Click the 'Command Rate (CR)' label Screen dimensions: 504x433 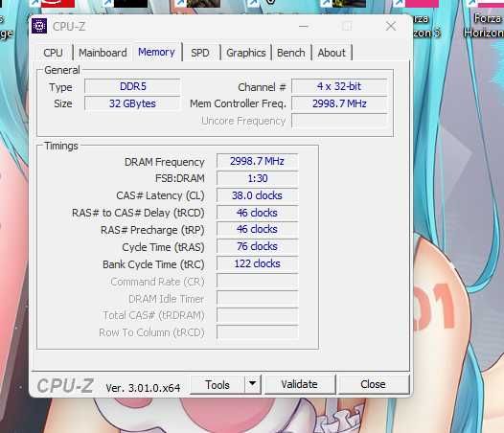pyautogui.click(x=157, y=282)
